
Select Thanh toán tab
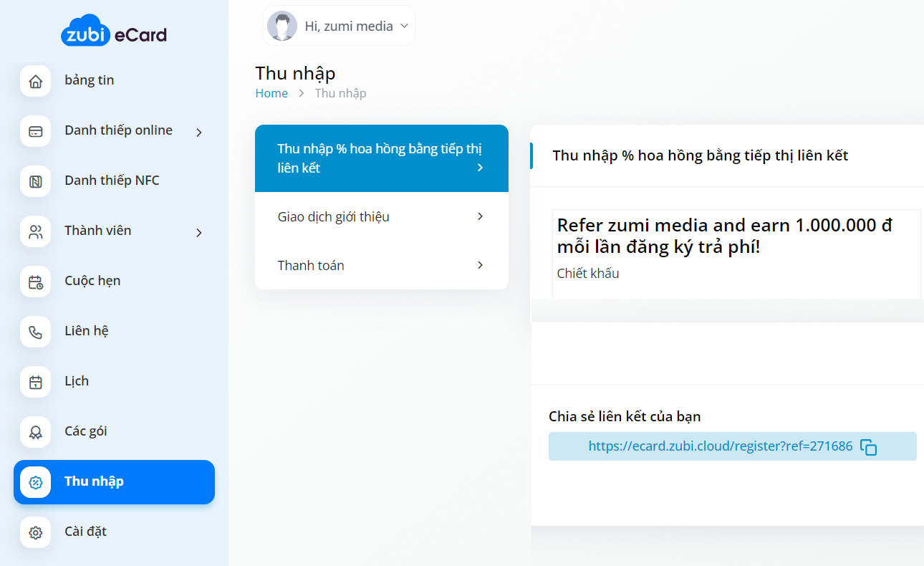click(x=382, y=265)
